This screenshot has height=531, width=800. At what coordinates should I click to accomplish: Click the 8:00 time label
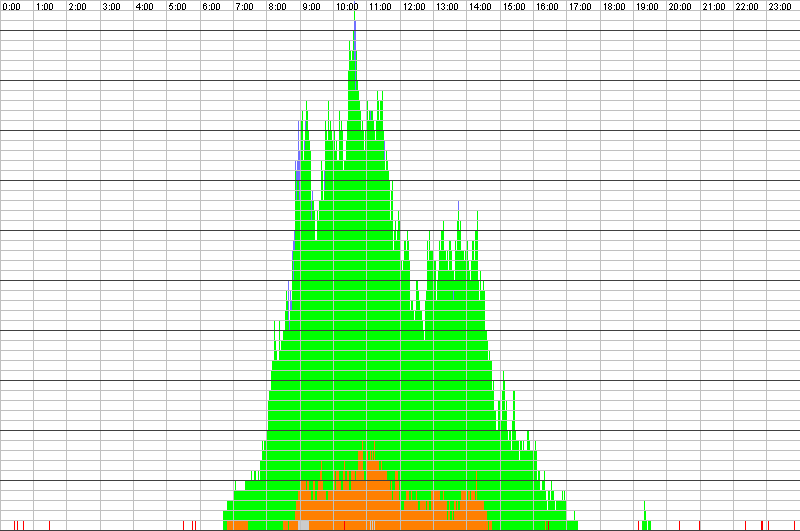[278, 7]
